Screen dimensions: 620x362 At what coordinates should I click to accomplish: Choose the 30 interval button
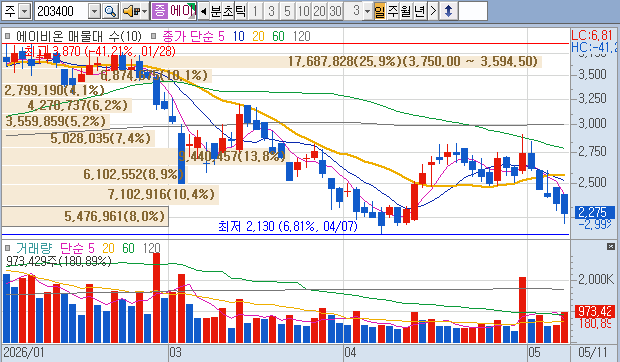tap(335, 11)
